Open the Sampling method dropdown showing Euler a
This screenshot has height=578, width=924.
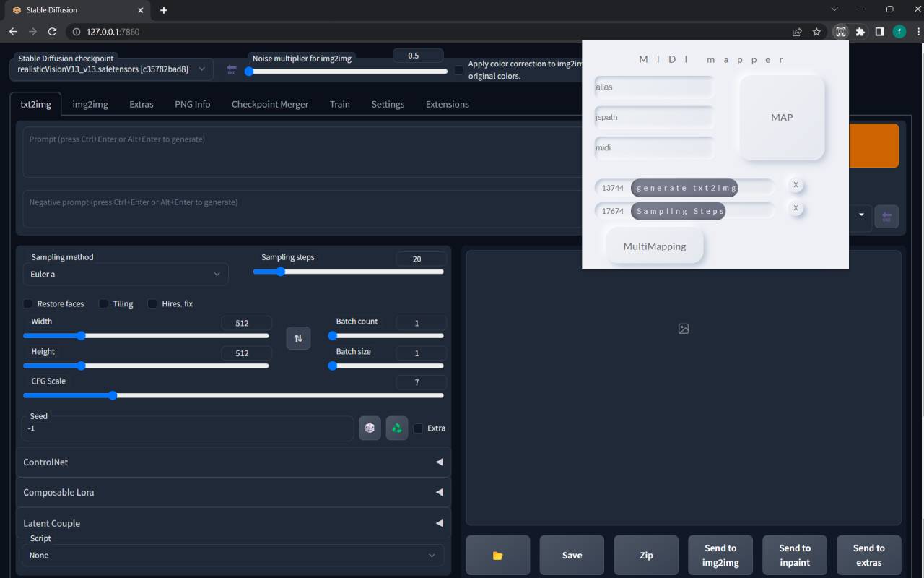(x=126, y=274)
